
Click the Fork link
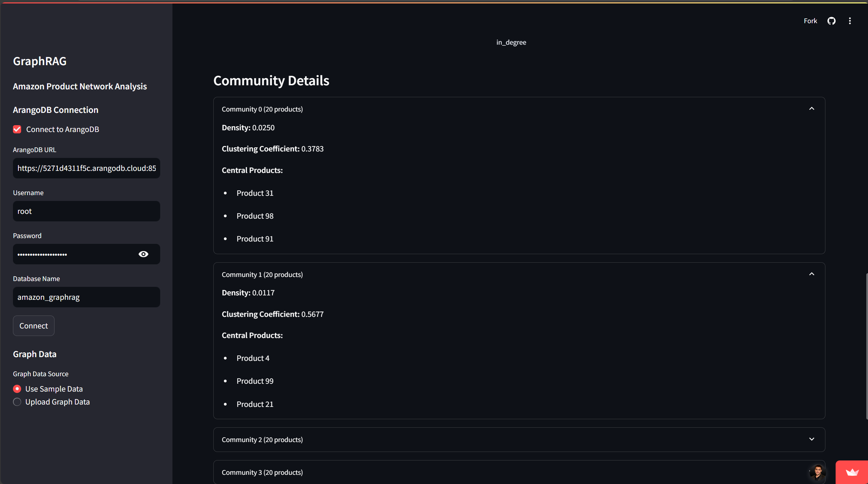coord(810,21)
